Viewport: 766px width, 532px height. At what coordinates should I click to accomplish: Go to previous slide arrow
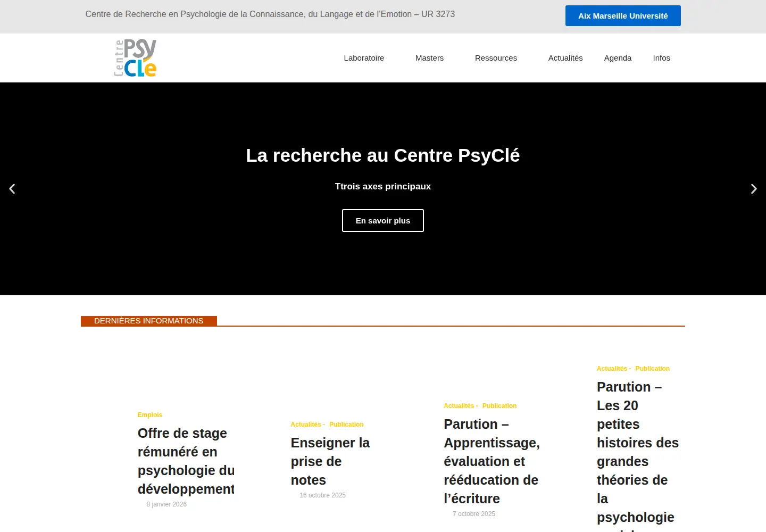(12, 189)
